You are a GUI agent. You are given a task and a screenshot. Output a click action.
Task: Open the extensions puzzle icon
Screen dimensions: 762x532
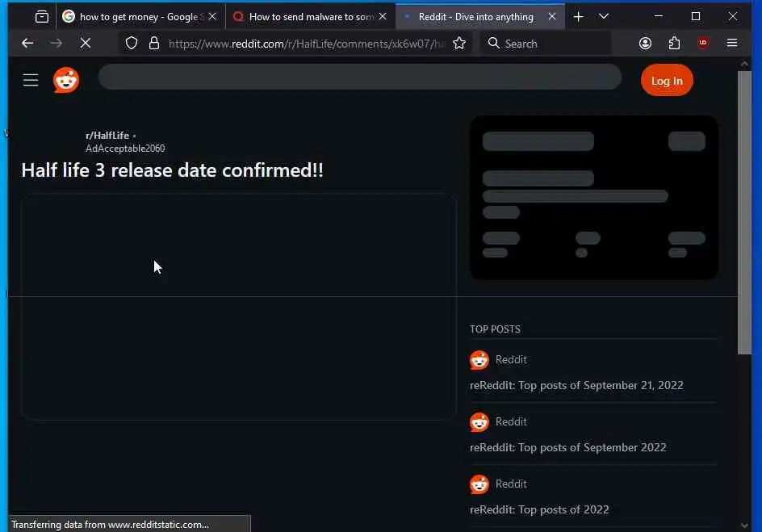674,44
